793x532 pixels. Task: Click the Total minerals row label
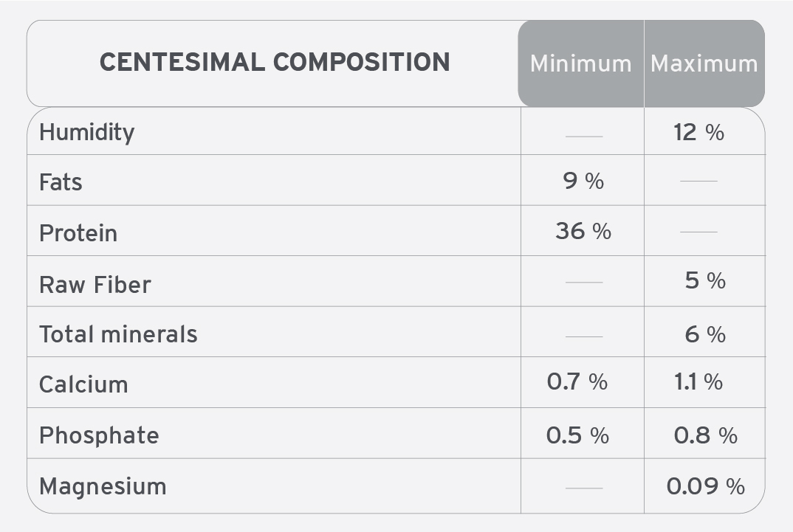click(118, 334)
